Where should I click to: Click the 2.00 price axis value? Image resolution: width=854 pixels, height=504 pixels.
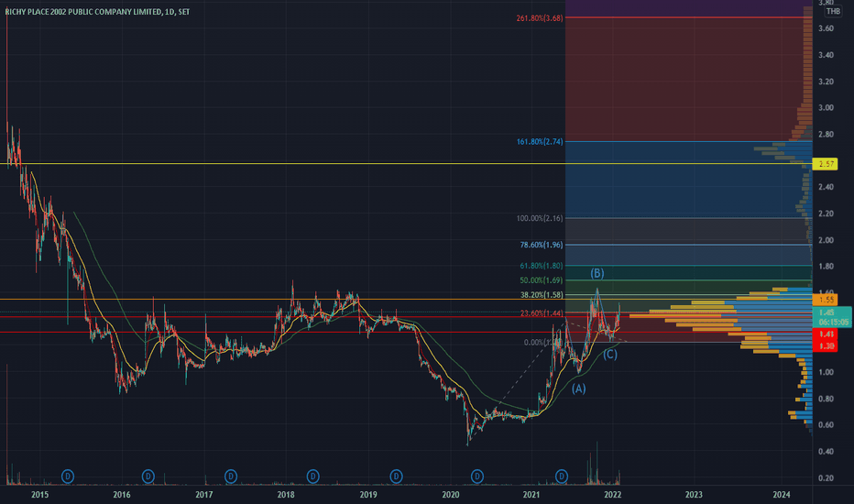coord(826,240)
